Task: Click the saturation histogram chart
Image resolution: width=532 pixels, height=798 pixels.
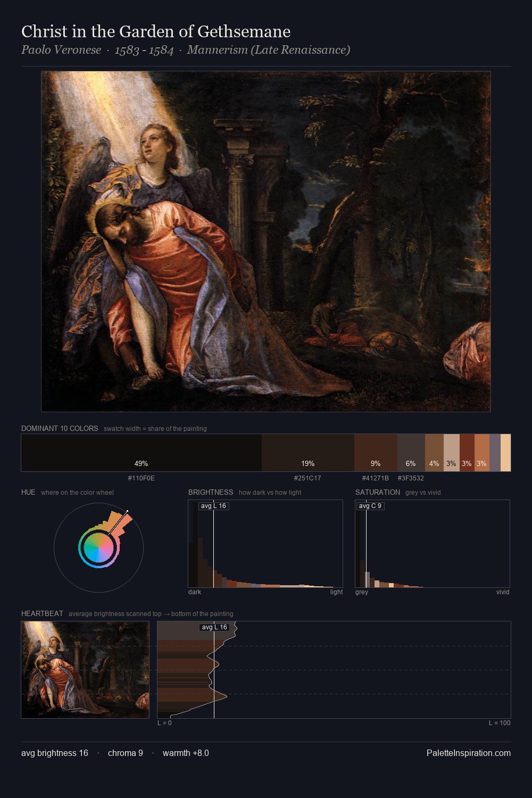Action: tap(433, 544)
